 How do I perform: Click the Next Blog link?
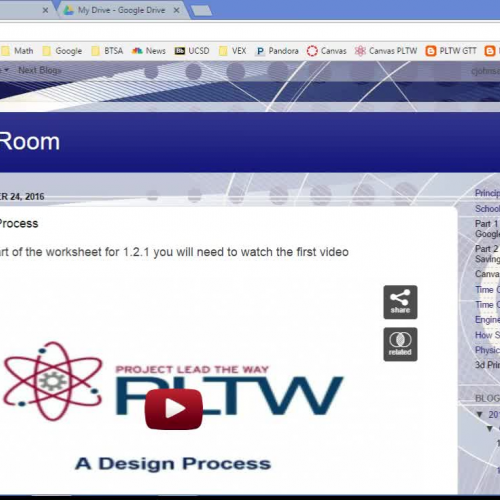(40, 70)
